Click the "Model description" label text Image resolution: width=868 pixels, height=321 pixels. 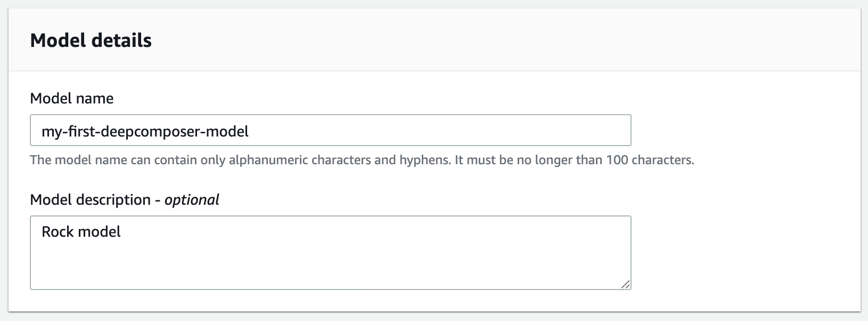coord(91,200)
